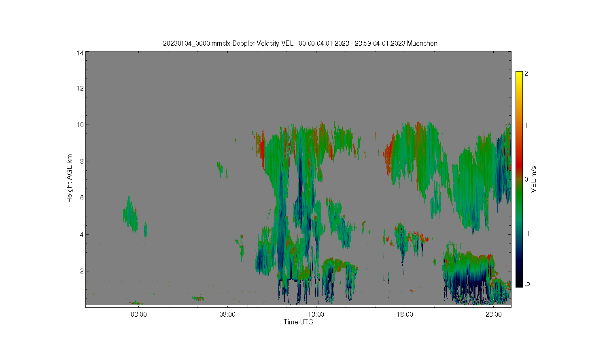Screen dimensions: 607x364
Task: Click the 'Time UTC' axis label
Action: pyautogui.click(x=298, y=322)
